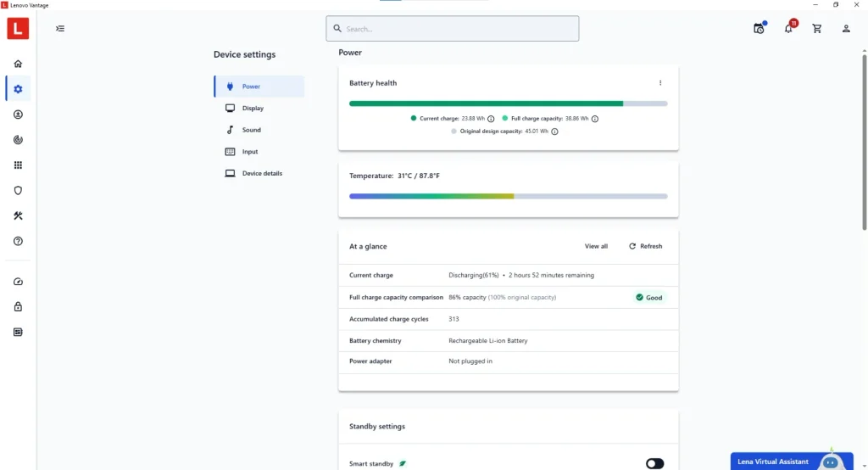Open the Security shield icon in sidebar
Screen dimensions: 868x470
[18, 191]
